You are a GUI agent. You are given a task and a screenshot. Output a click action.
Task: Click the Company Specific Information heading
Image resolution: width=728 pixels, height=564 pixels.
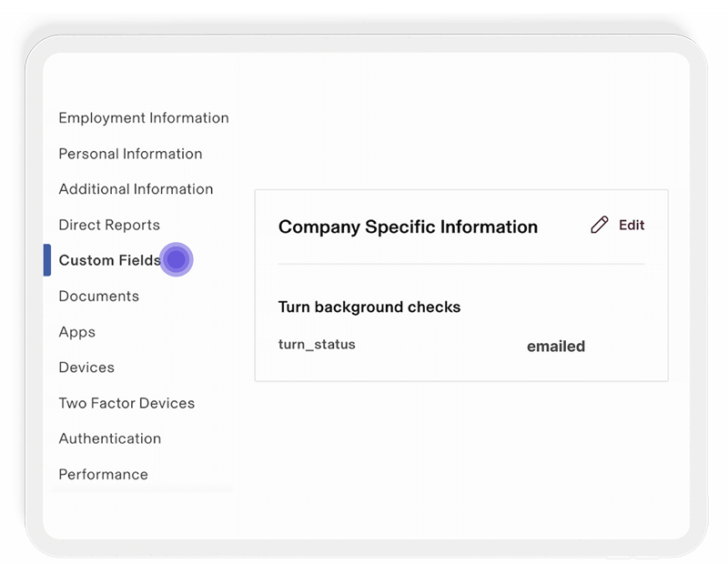pos(408,227)
